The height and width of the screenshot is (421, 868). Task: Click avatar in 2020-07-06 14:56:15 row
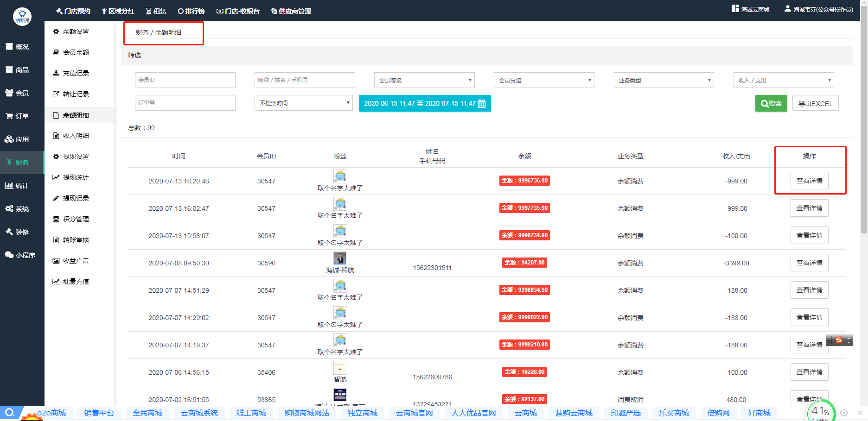[340, 368]
